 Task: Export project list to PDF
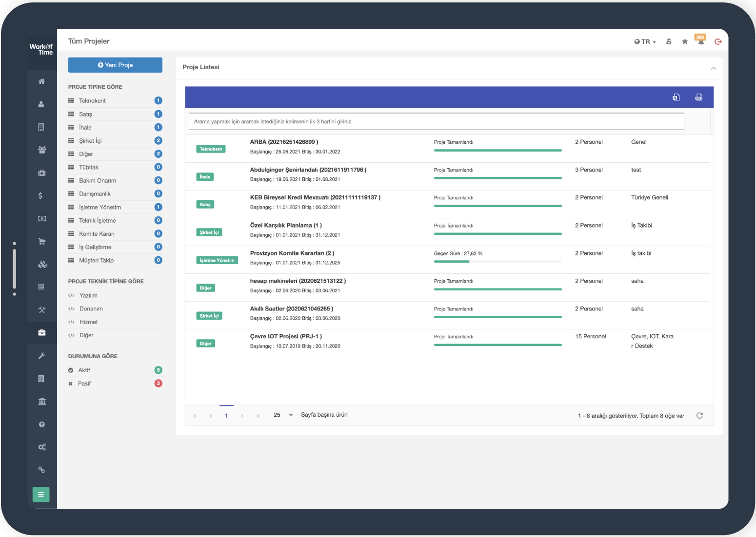pyautogui.click(x=699, y=97)
